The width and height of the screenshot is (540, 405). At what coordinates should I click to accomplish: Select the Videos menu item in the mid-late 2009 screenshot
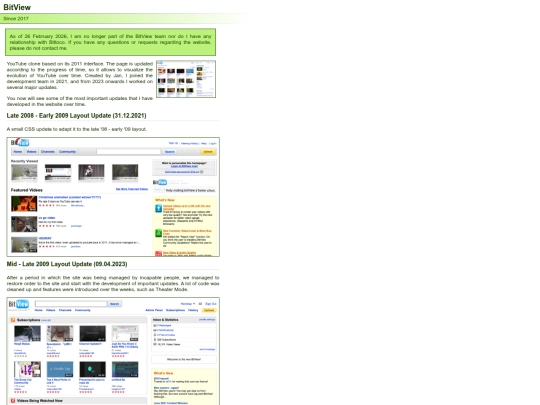tap(51, 310)
